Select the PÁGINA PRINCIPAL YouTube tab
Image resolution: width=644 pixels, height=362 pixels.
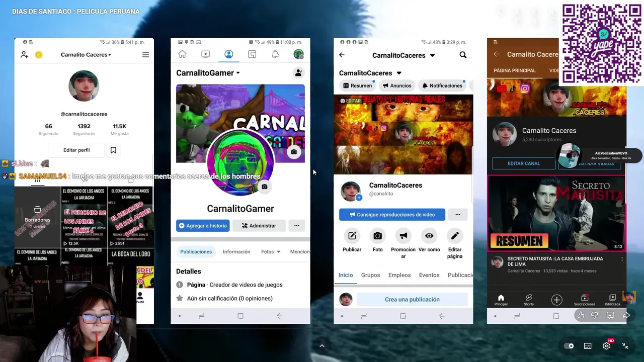pyautogui.click(x=514, y=71)
